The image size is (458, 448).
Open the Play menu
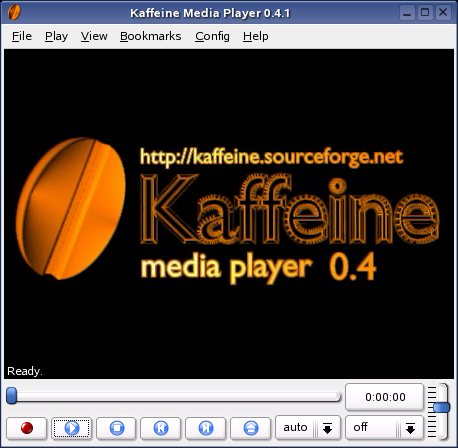click(x=56, y=36)
